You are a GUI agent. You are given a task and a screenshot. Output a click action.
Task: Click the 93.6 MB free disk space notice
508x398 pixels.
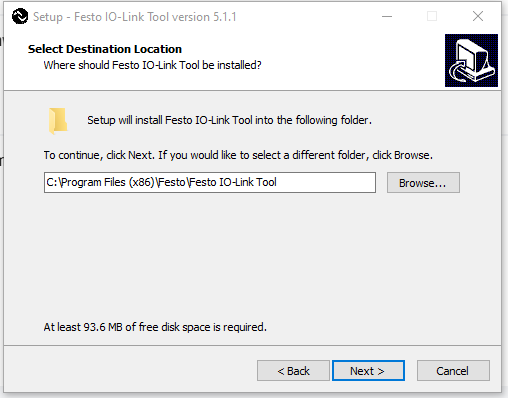coord(155,327)
